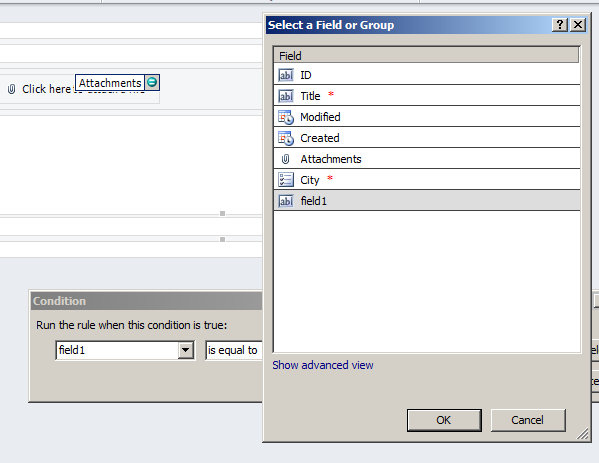Screen dimensions: 599x463
Task: Click the text field icon beside field1
Action: pos(285,201)
